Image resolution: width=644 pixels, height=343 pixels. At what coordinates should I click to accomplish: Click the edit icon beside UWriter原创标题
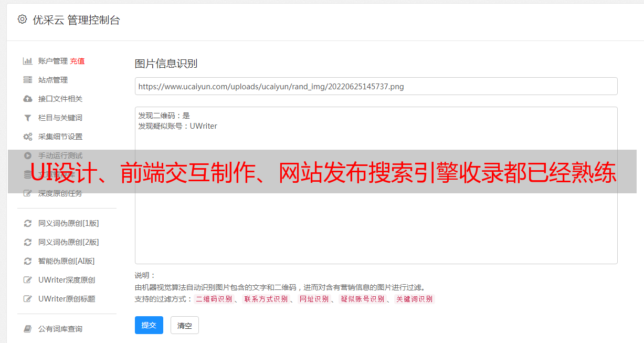28,299
